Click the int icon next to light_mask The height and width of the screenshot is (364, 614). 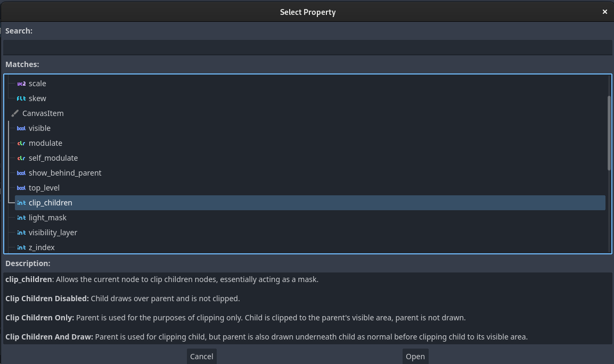(x=21, y=218)
